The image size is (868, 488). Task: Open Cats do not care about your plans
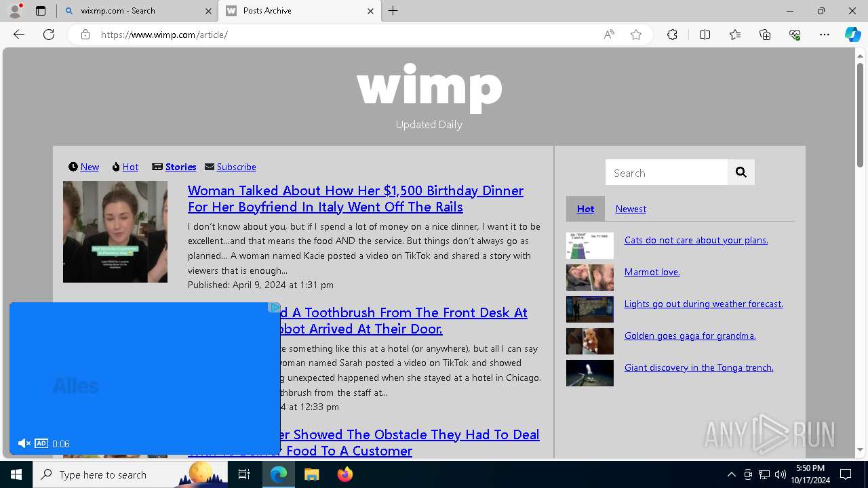point(696,240)
